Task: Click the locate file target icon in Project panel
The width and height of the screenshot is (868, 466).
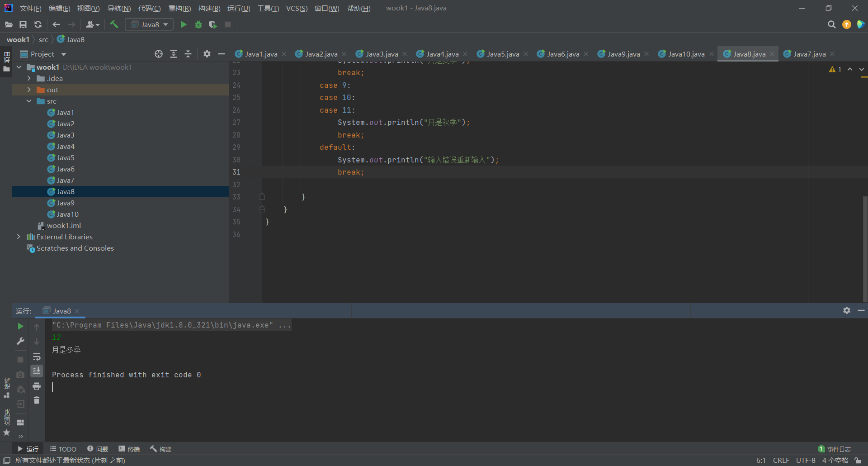Action: [158, 54]
